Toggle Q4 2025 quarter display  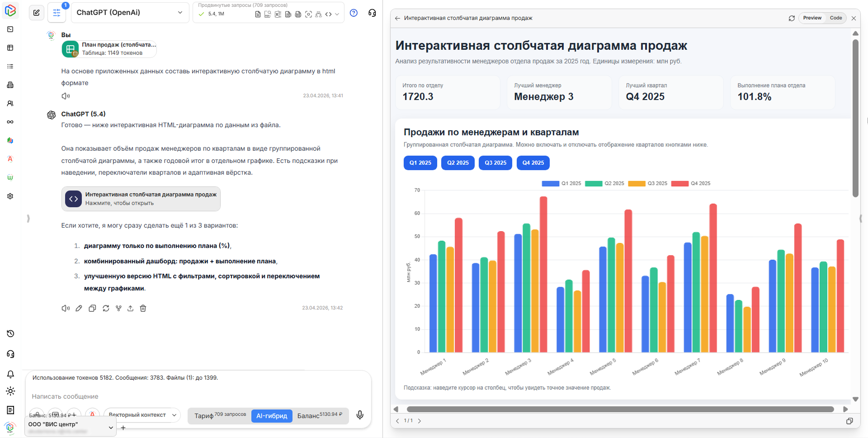(x=533, y=163)
